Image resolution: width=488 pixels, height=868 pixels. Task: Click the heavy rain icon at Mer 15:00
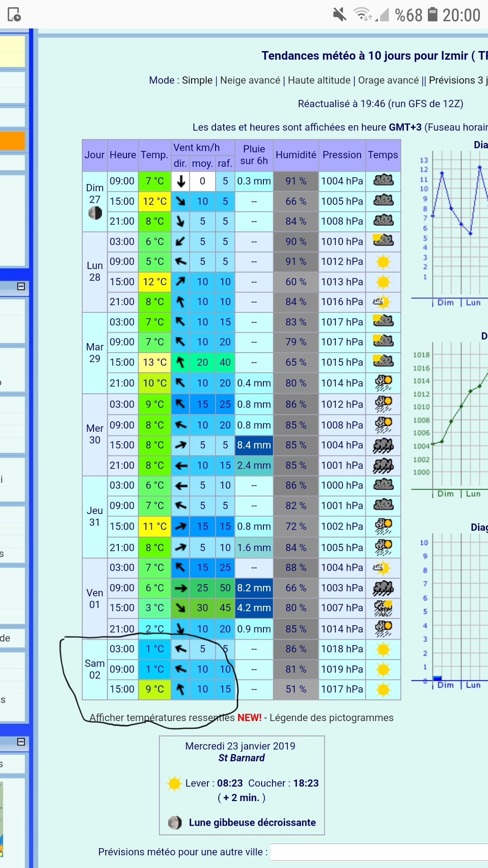[x=383, y=445]
